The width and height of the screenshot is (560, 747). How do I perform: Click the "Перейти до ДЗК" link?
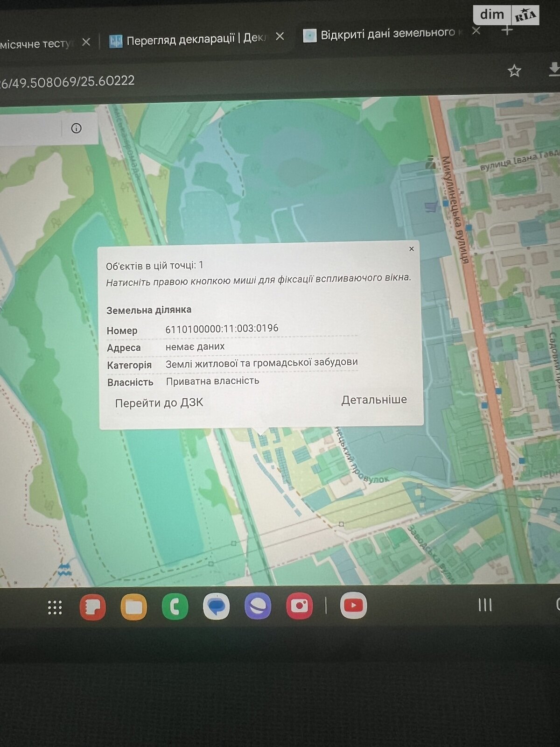coord(159,403)
